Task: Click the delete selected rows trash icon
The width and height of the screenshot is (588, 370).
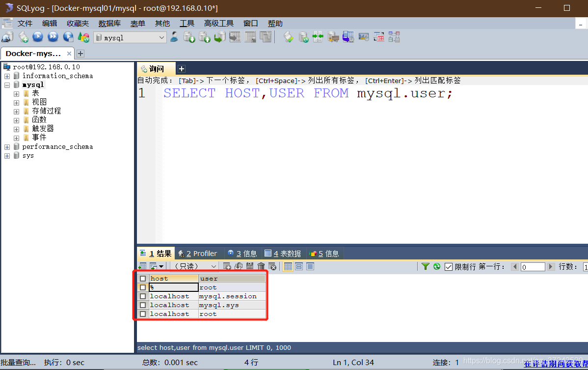Action: pos(261,266)
